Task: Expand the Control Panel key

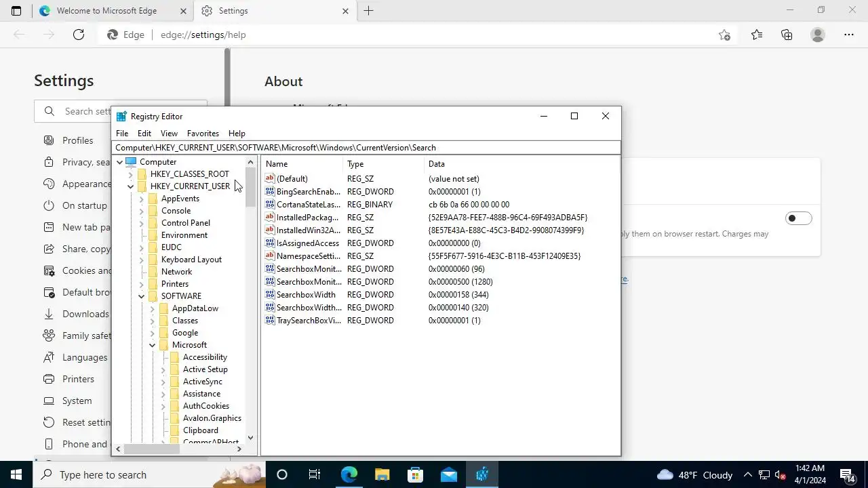Action: click(x=142, y=223)
